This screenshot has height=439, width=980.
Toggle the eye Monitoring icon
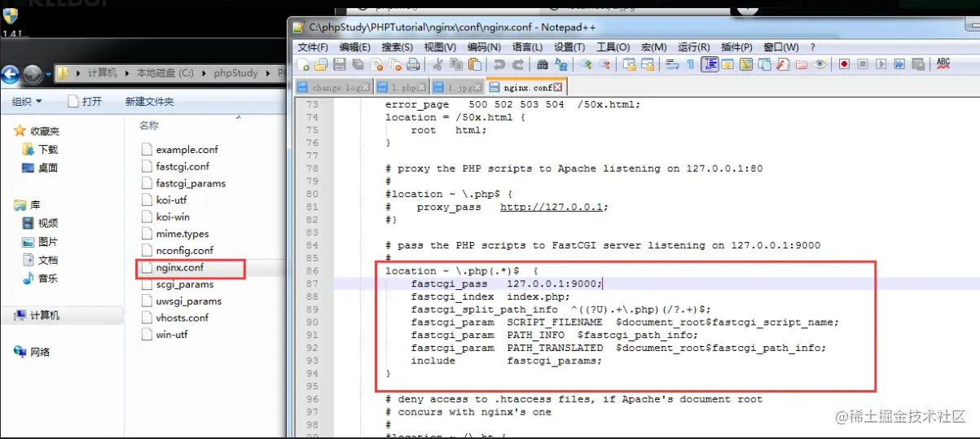[820, 64]
